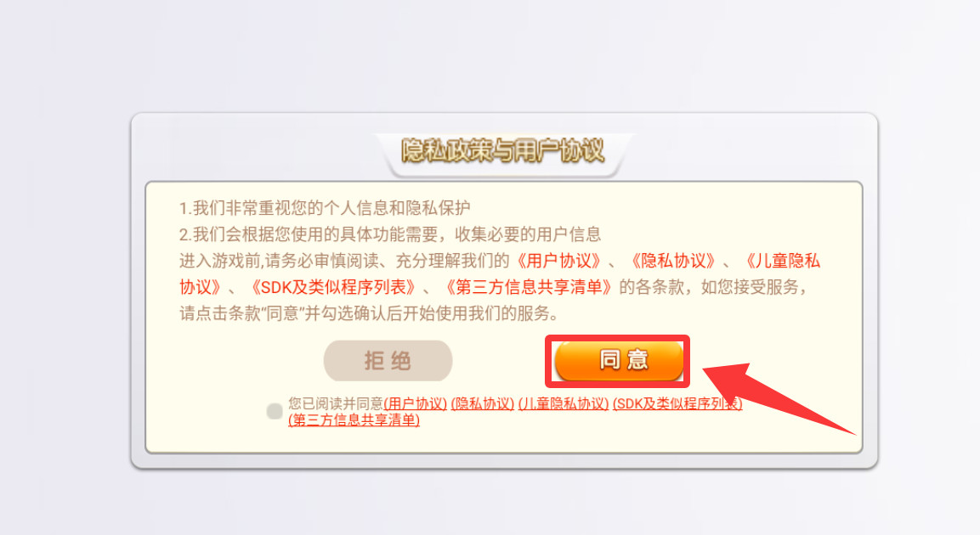Viewport: 980px width, 535px height.
Task: Click line 2 about 收集必要的用户信息
Action: pos(390,234)
